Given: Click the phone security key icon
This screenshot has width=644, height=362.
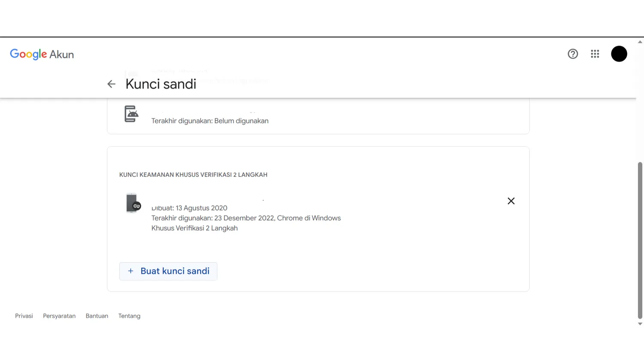Looking at the screenshot, I should pyautogui.click(x=133, y=203).
